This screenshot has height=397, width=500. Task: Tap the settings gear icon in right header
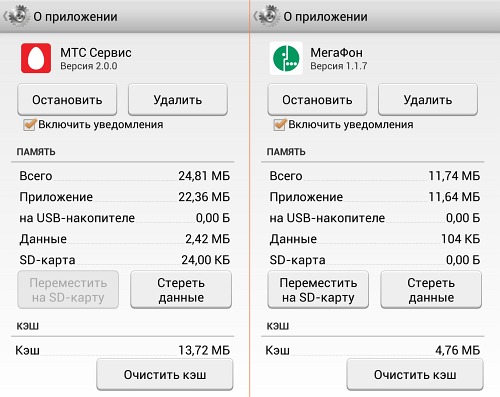point(268,16)
